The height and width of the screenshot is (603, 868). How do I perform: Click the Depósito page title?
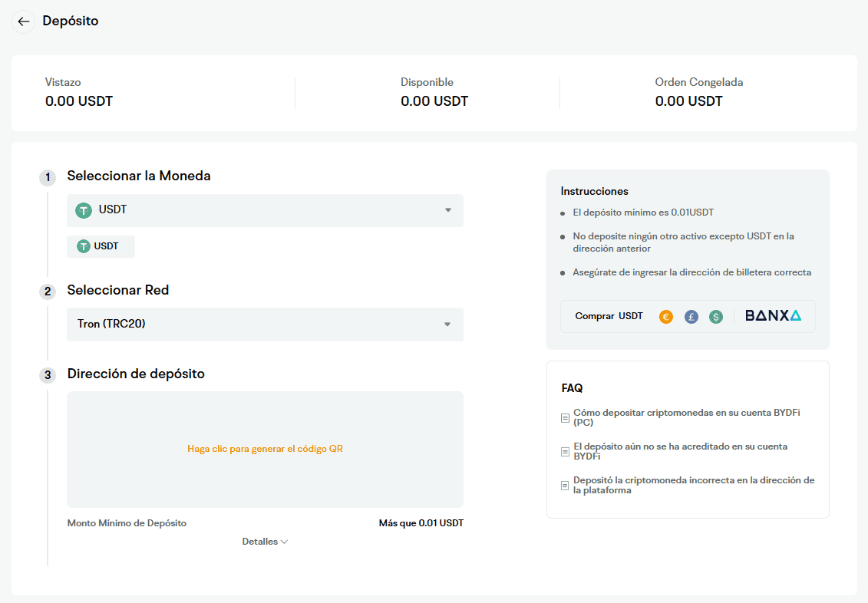click(x=71, y=21)
